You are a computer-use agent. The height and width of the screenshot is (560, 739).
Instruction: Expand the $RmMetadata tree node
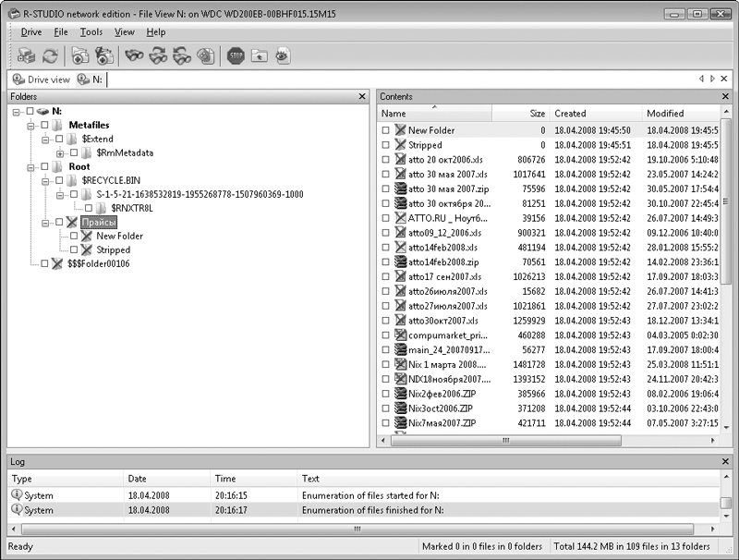click(x=60, y=153)
